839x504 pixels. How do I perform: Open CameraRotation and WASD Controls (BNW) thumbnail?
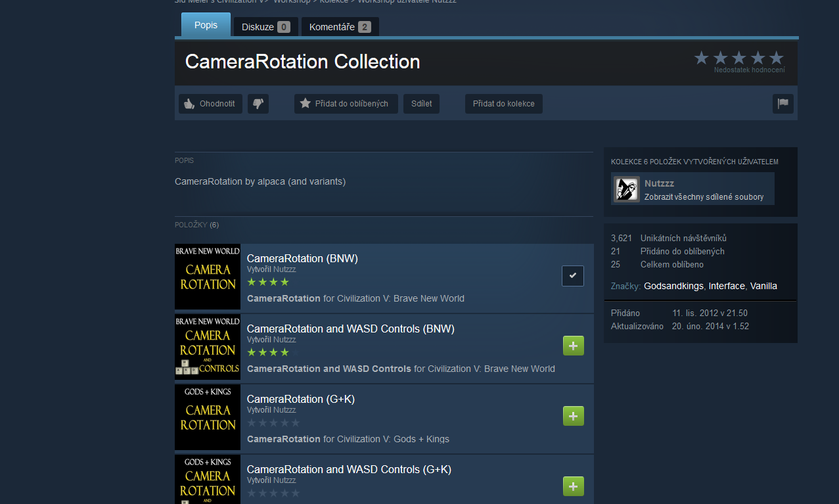point(208,347)
